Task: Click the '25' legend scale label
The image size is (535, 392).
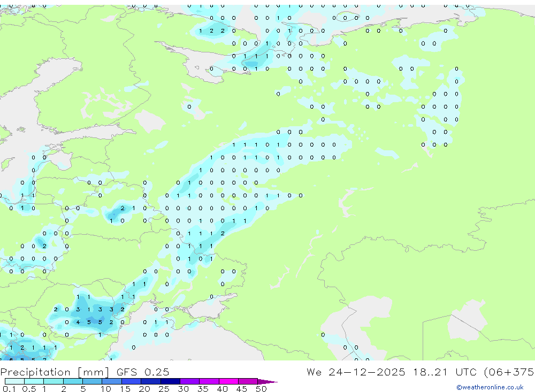Action: (164, 389)
